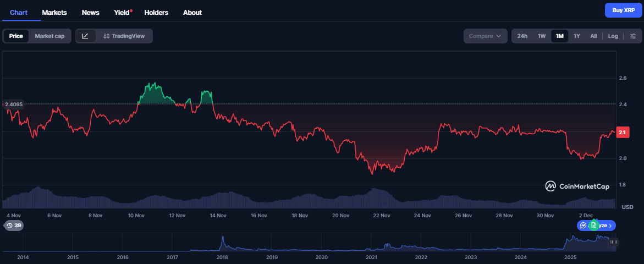Click the history clock badge showing 39

coord(13,226)
